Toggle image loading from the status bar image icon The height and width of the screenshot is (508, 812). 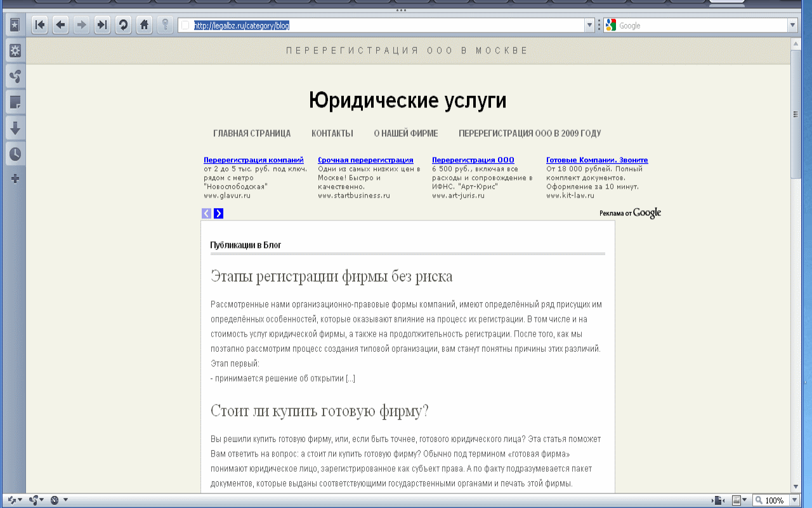tap(736, 500)
